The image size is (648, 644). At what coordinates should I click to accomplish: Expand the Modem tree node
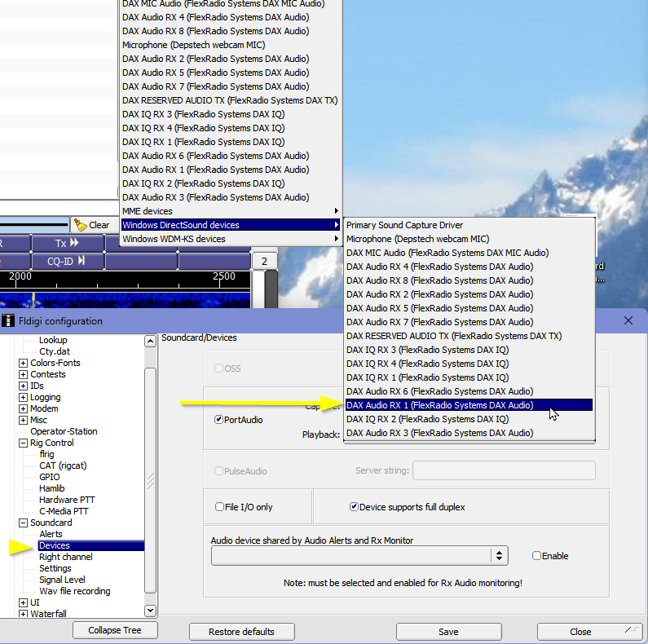pyautogui.click(x=23, y=408)
